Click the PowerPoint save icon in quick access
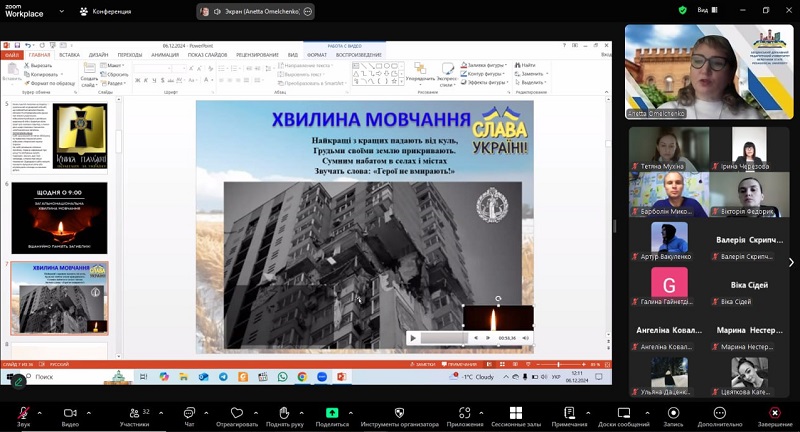 click(x=17, y=45)
